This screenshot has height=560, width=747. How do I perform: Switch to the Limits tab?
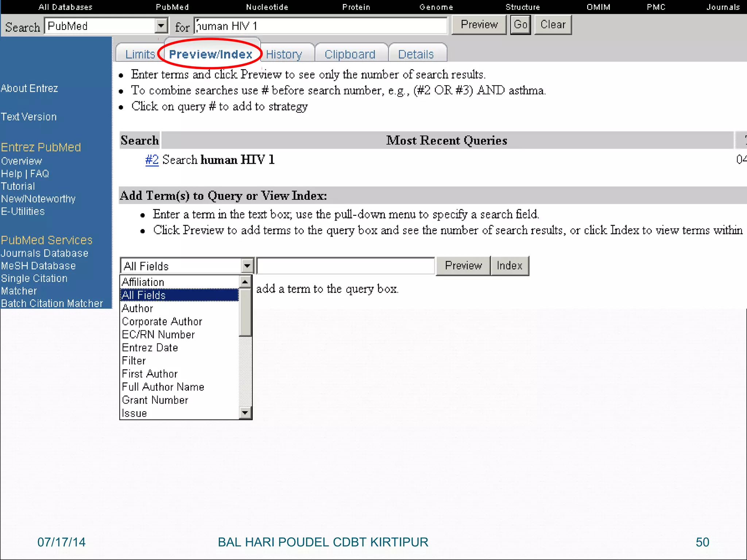tap(140, 54)
